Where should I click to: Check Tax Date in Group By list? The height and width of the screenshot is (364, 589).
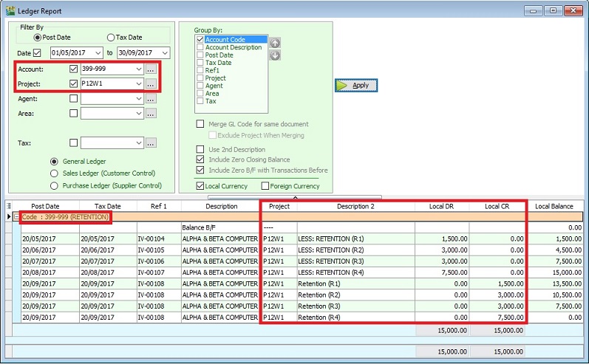click(200, 63)
